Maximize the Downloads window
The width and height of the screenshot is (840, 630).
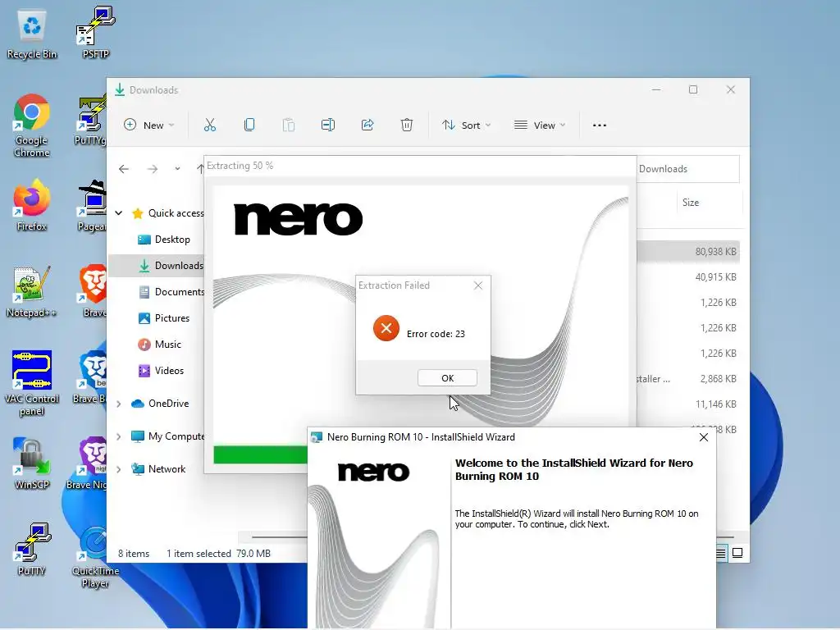point(693,89)
